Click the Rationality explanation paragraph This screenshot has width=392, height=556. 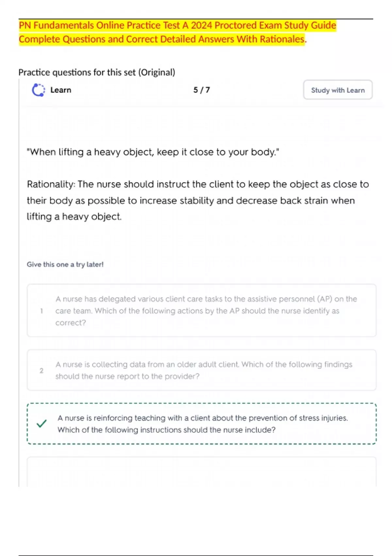(198, 200)
